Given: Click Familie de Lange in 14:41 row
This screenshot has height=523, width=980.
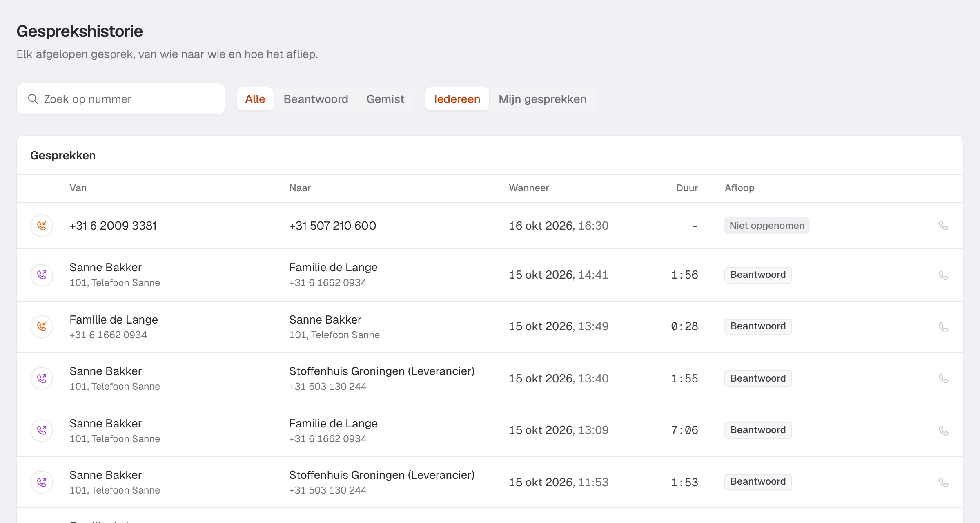Looking at the screenshot, I should [333, 268].
